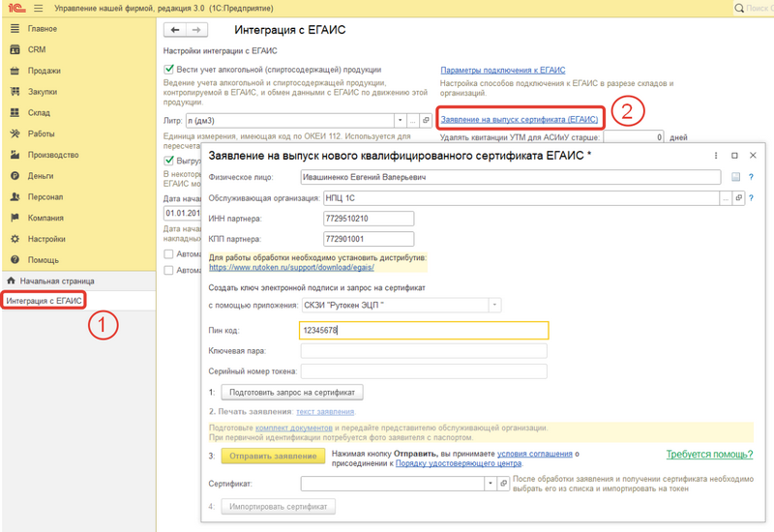Image resolution: width=774 pixels, height=532 pixels.
Task: Expand the СКЗИ Рутокен ЭЦП dropdown
Action: 494,305
